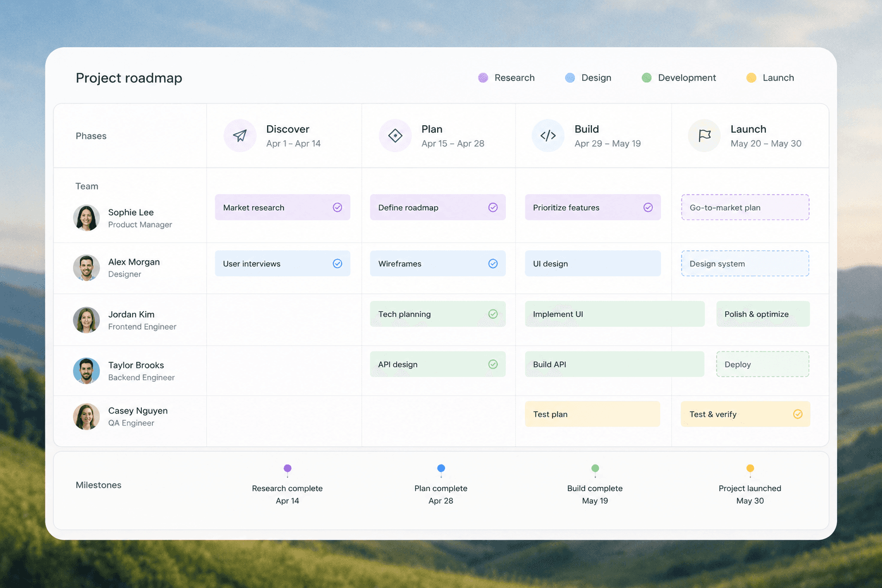Click the 'Project roadmap' heading
Image resolution: width=882 pixels, height=588 pixels.
coord(129,78)
